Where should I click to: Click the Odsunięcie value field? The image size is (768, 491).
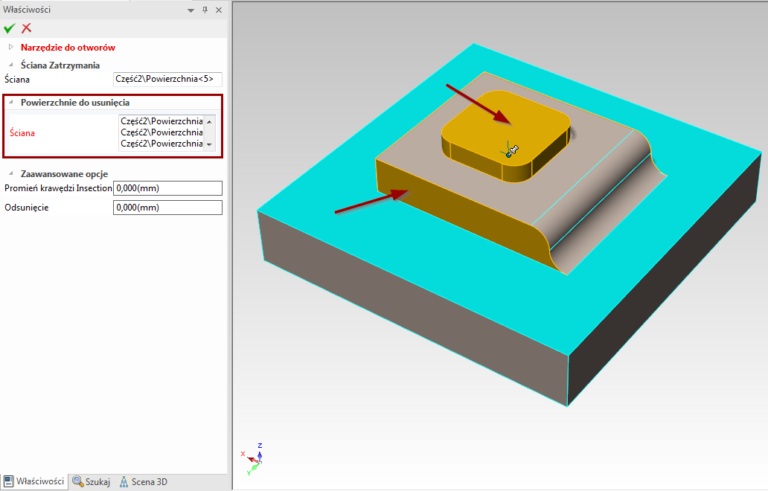[167, 208]
